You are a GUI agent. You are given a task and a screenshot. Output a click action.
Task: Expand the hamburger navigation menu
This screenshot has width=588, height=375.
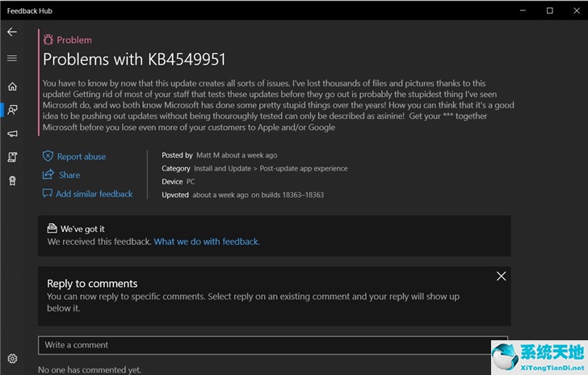tap(12, 58)
